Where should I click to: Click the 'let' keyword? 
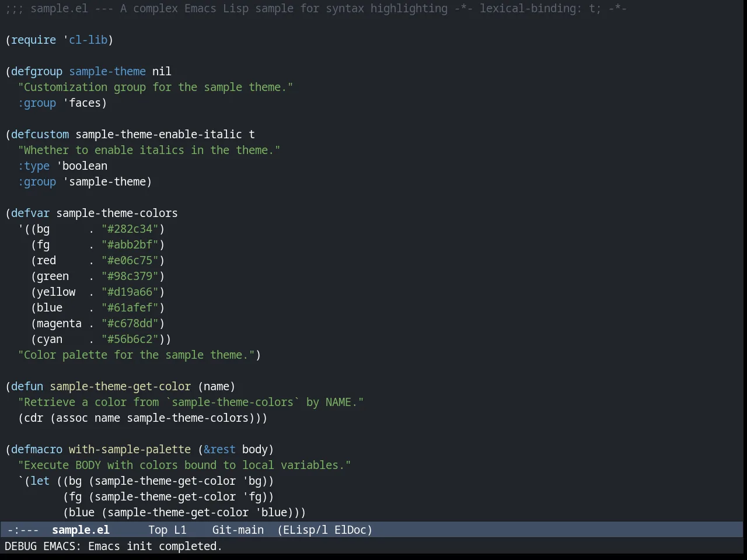tap(40, 481)
